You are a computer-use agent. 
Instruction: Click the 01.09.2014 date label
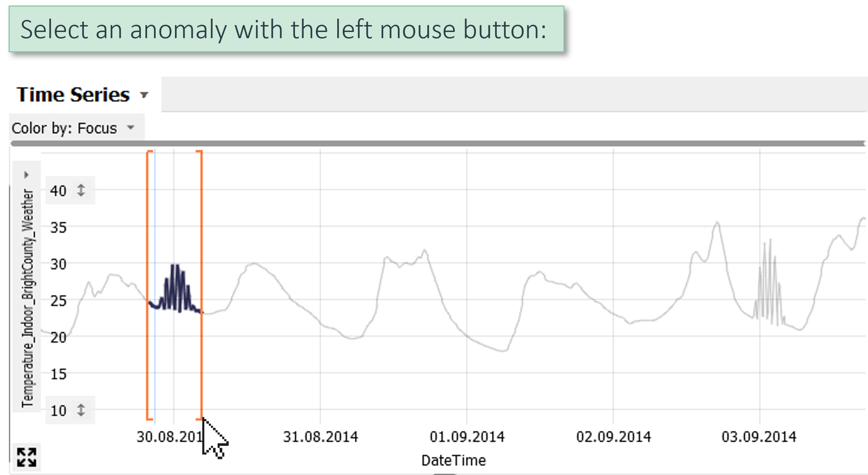point(467,437)
